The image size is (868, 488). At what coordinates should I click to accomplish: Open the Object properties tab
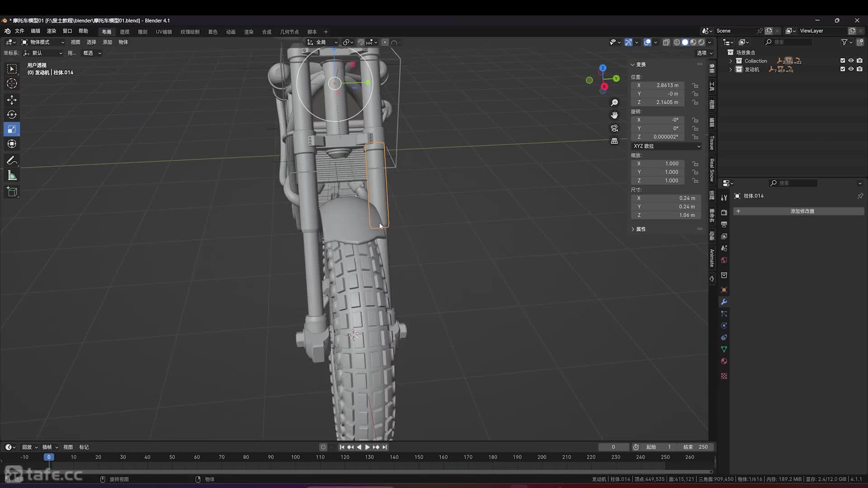coord(724,290)
